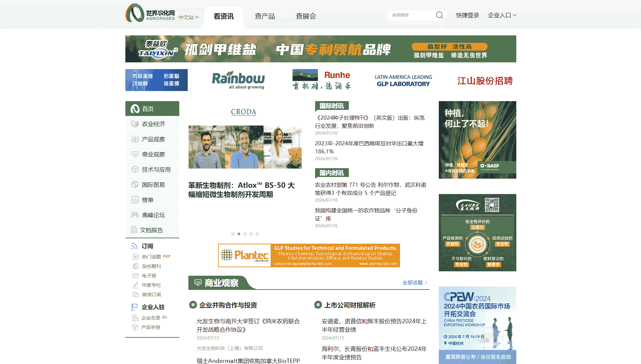Image resolution: width=641 pixels, height=364 pixels.
Task: Open the 中文站 language dropdown
Action: [188, 17]
